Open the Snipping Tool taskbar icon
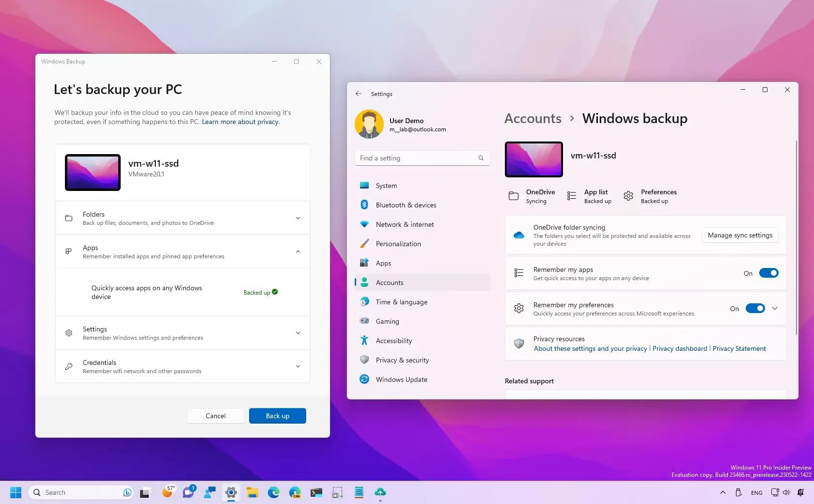Image resolution: width=814 pixels, height=504 pixels. click(x=338, y=493)
